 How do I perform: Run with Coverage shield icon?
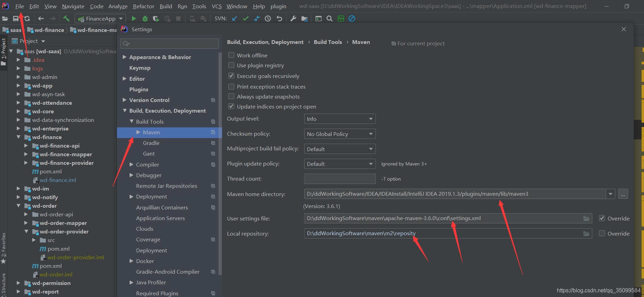pos(156,19)
